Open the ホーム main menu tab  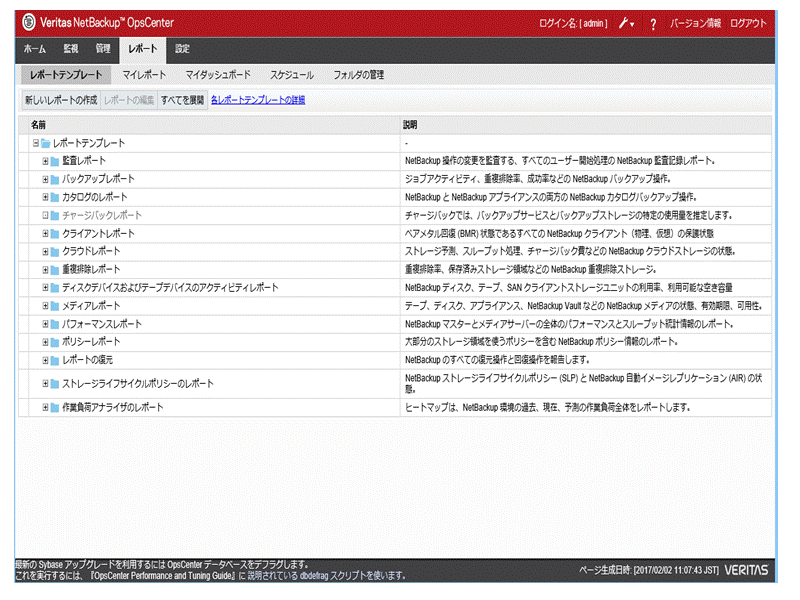click(35, 49)
